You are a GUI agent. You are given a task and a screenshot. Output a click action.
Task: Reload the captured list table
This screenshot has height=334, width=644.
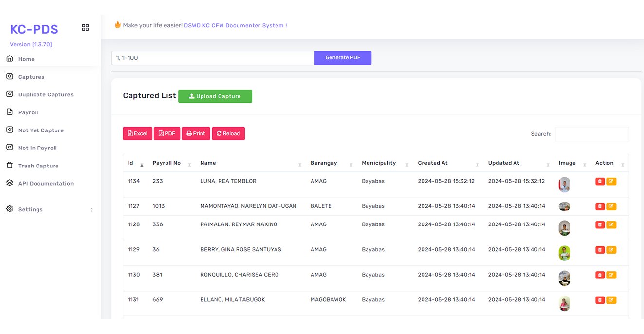click(228, 133)
